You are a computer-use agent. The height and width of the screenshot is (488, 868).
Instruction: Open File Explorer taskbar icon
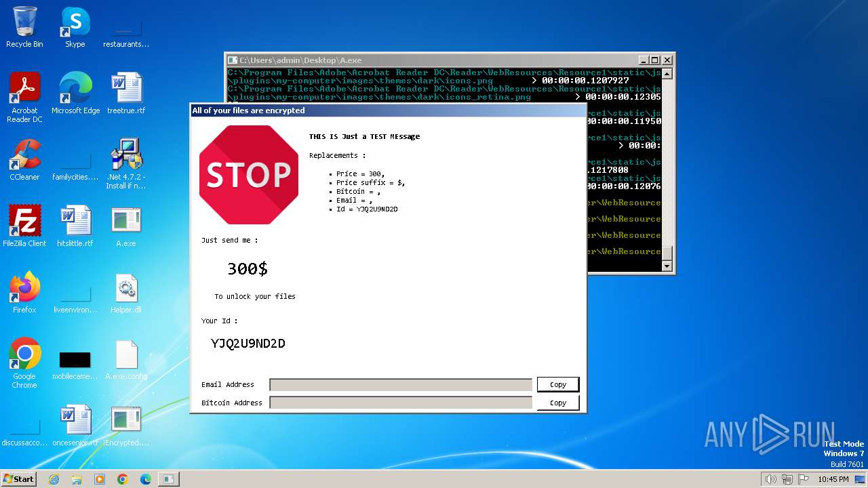[x=77, y=479]
